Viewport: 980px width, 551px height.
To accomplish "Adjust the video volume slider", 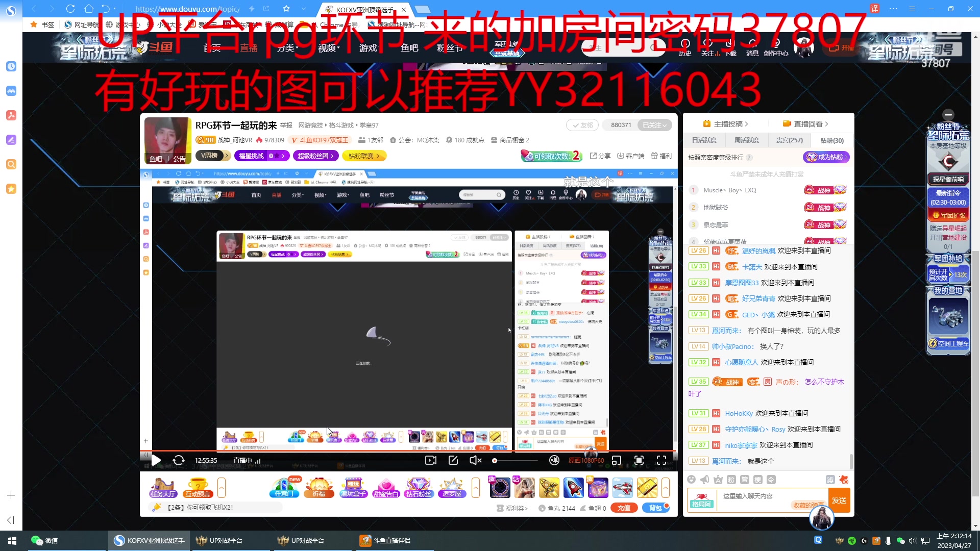I will tap(516, 461).
